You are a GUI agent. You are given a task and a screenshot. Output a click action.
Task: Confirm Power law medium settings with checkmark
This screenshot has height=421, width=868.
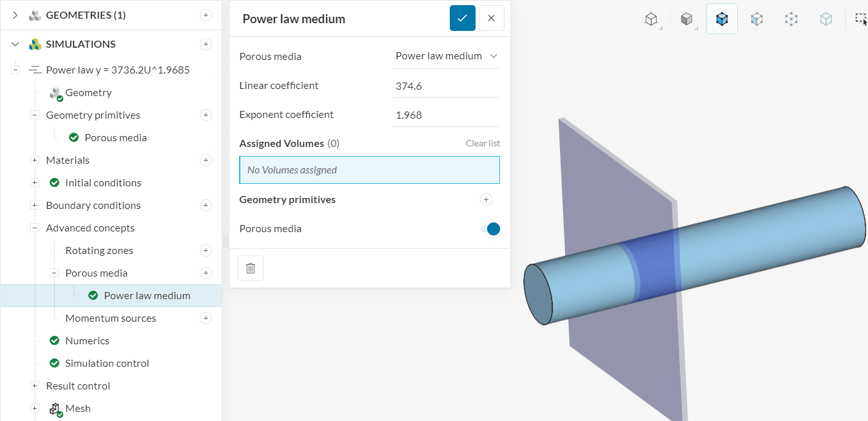(x=462, y=18)
